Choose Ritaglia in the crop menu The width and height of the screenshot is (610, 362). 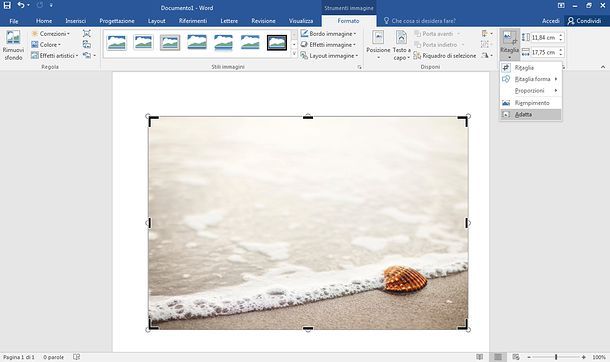coord(531,68)
